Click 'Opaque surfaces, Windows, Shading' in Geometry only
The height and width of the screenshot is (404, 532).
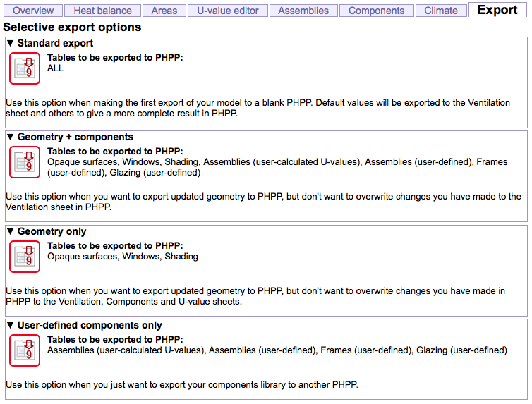coord(122,257)
